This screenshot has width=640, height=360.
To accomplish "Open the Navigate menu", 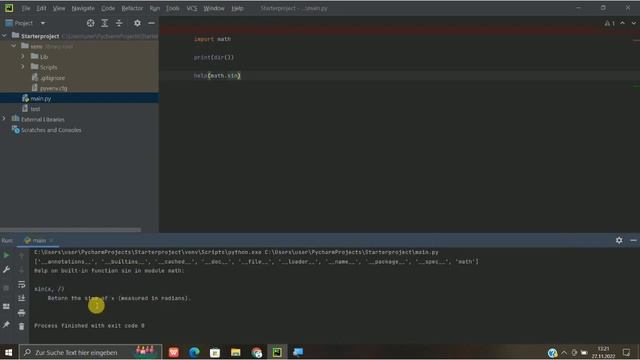I will [x=83, y=8].
